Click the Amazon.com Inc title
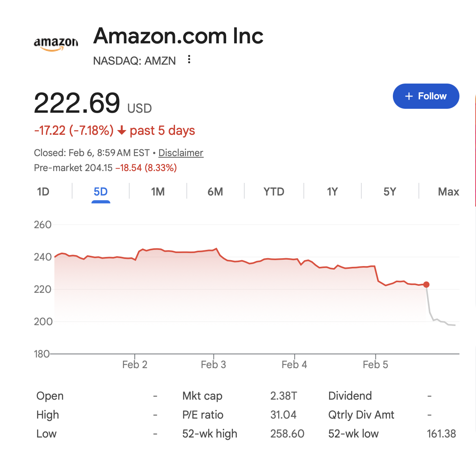This screenshot has width=476, height=458. click(x=178, y=36)
